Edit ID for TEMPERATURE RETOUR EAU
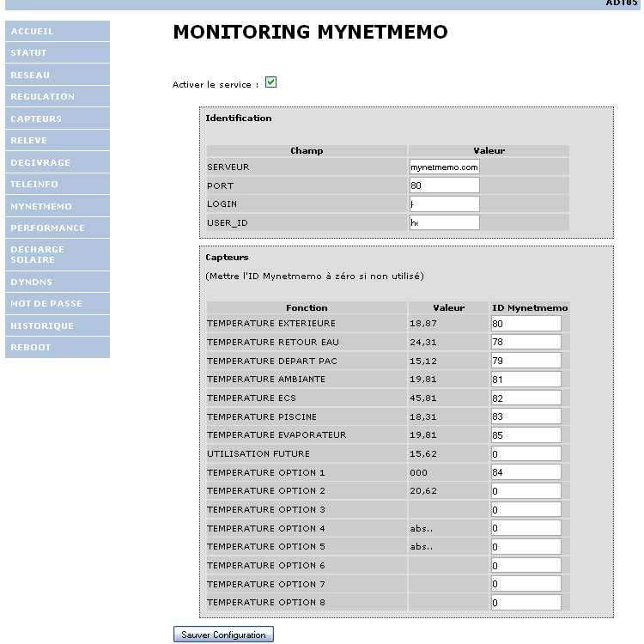Screen dimensions: 644x644 point(526,342)
